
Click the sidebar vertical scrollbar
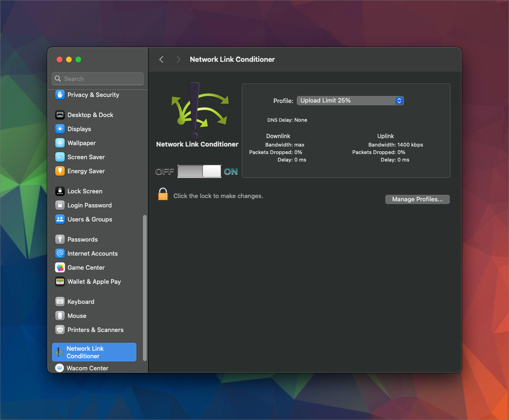pos(145,287)
